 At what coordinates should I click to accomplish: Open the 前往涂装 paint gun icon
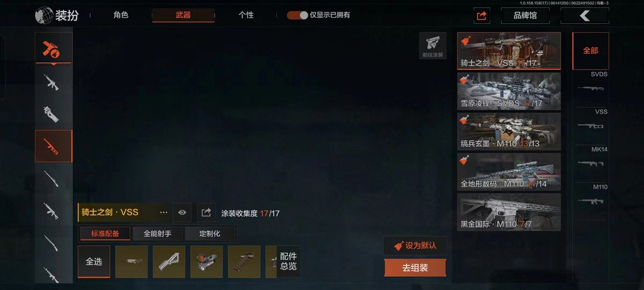pyautogui.click(x=432, y=45)
